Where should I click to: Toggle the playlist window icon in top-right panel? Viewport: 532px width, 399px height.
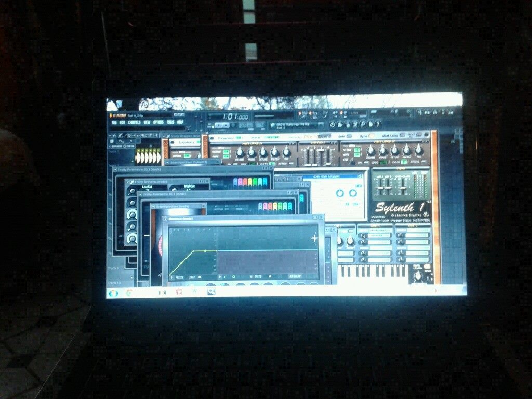(420, 112)
